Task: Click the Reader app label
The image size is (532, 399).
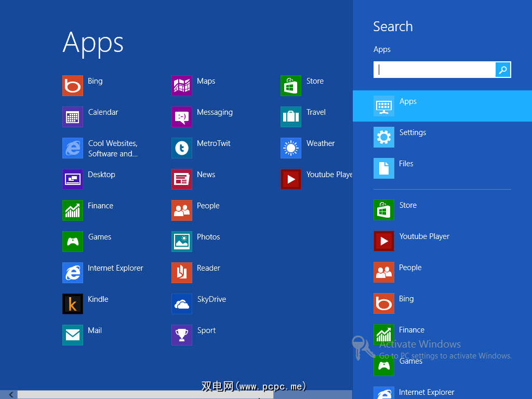Action: click(209, 268)
